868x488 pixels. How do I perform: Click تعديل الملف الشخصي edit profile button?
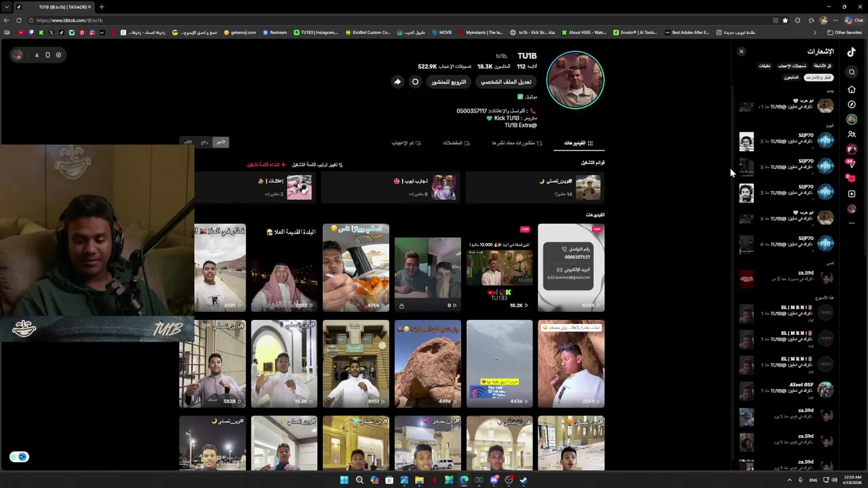(x=506, y=82)
